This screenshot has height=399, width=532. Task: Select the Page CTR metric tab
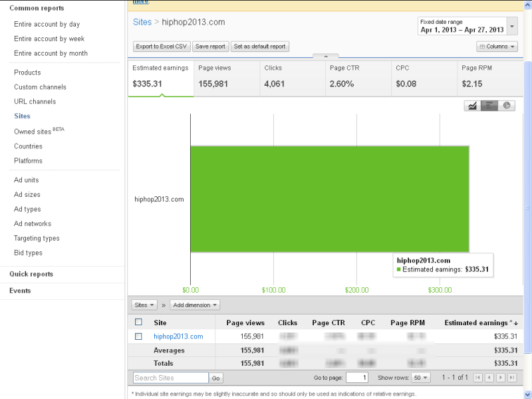click(x=358, y=78)
